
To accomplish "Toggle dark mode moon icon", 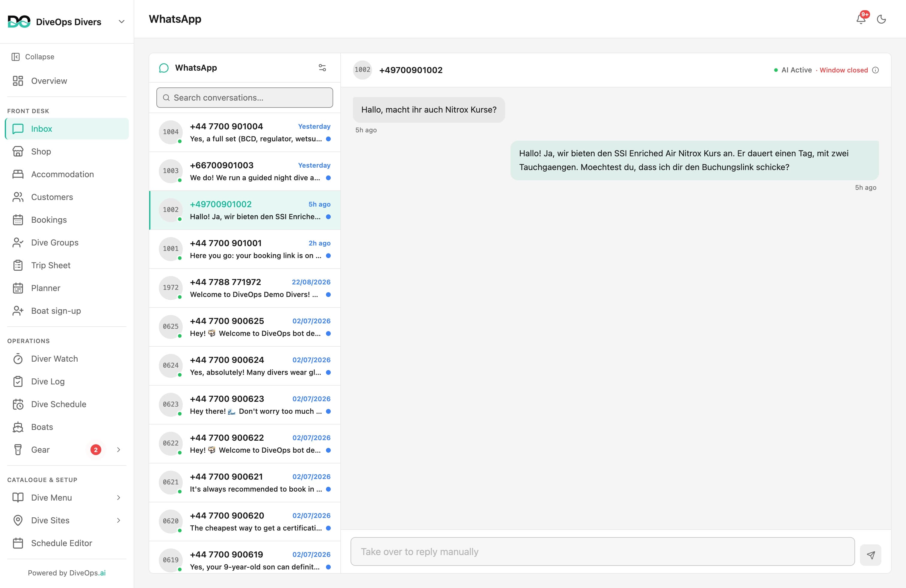I will click(881, 19).
